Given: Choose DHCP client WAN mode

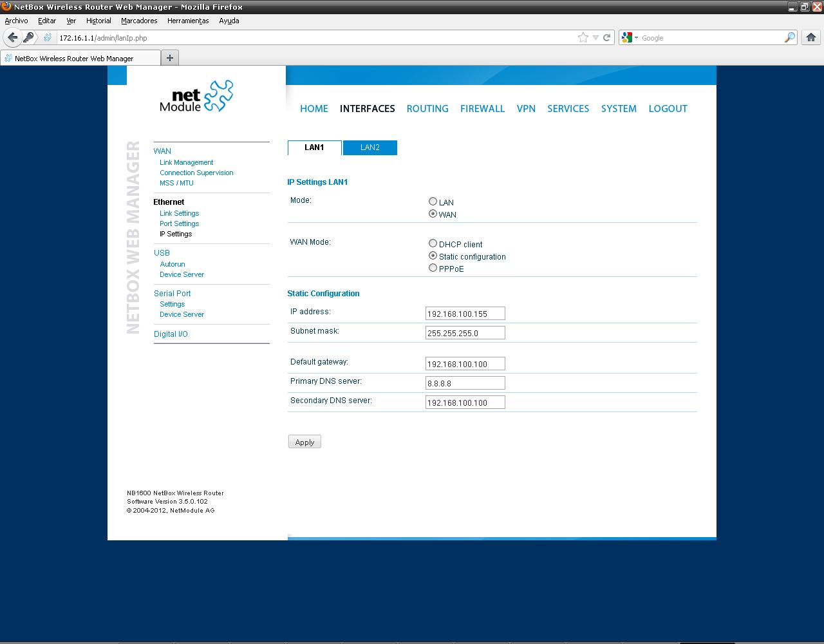Looking at the screenshot, I should click(x=433, y=243).
